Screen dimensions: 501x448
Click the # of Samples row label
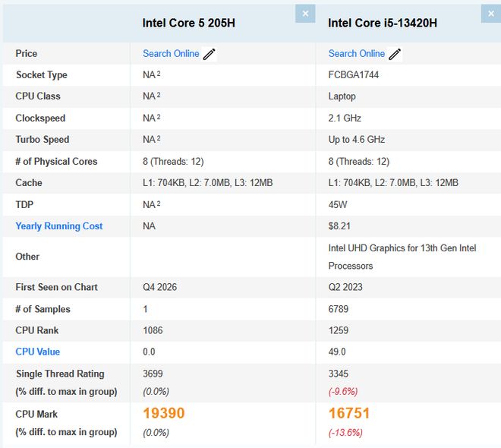point(43,309)
